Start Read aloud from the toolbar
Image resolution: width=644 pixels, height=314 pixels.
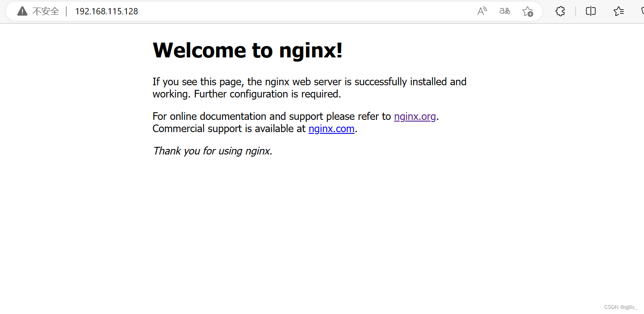(x=482, y=11)
